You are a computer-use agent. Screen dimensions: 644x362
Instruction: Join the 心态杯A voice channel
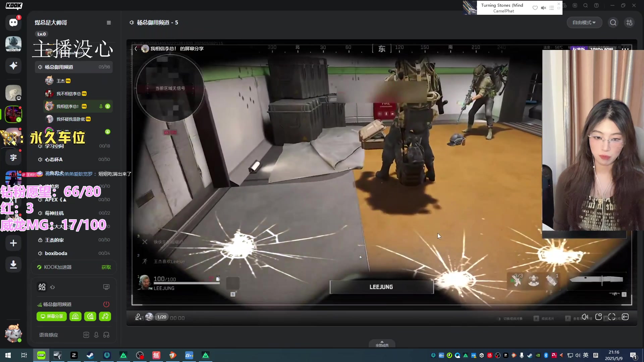click(73, 160)
